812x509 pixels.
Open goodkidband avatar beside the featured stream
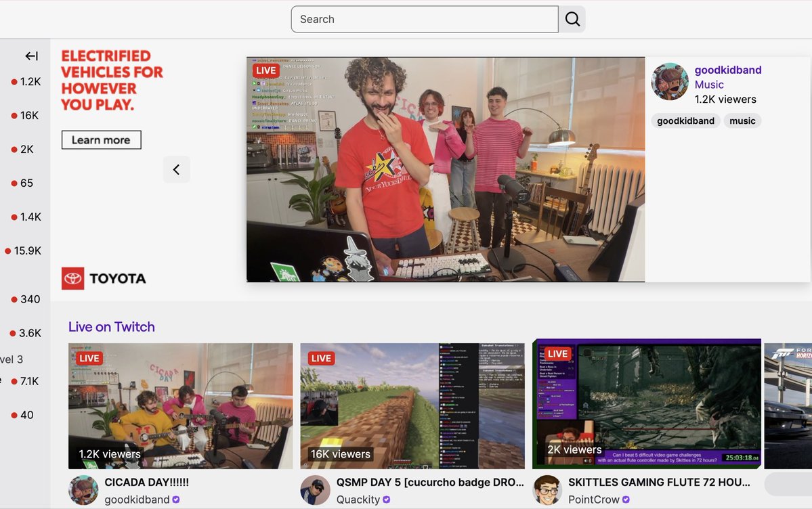point(670,81)
